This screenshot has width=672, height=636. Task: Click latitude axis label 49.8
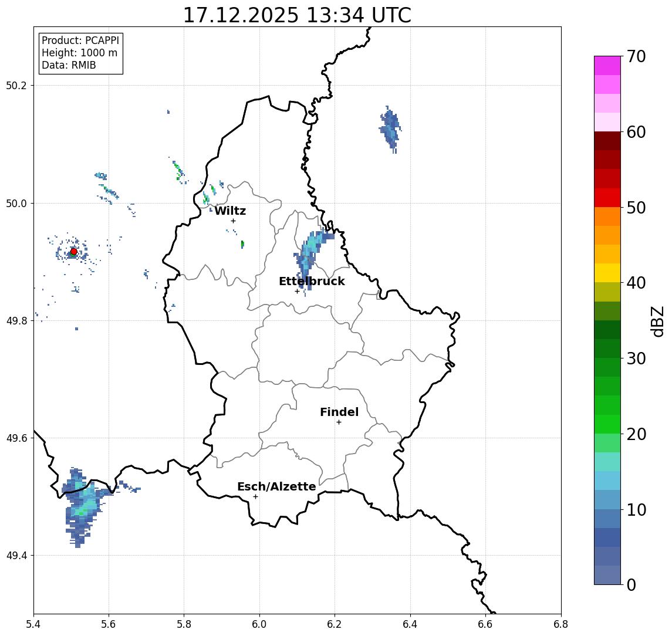(x=16, y=320)
